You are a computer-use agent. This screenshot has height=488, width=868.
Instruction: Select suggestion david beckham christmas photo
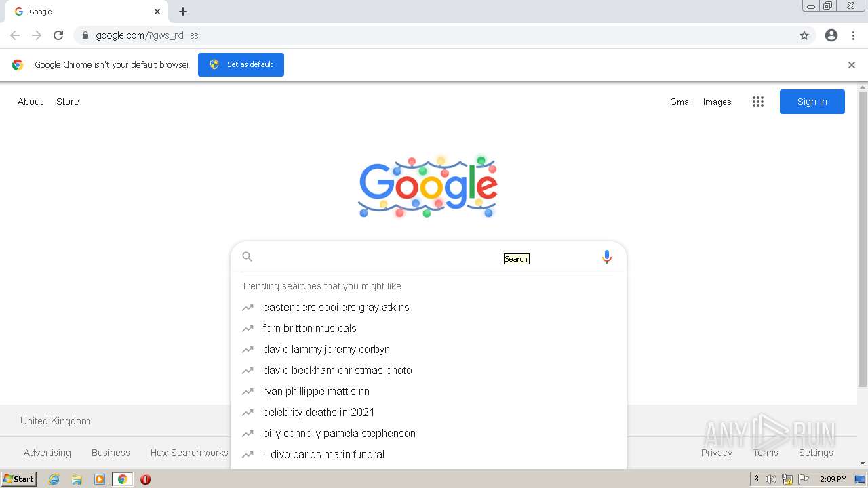pyautogui.click(x=338, y=371)
